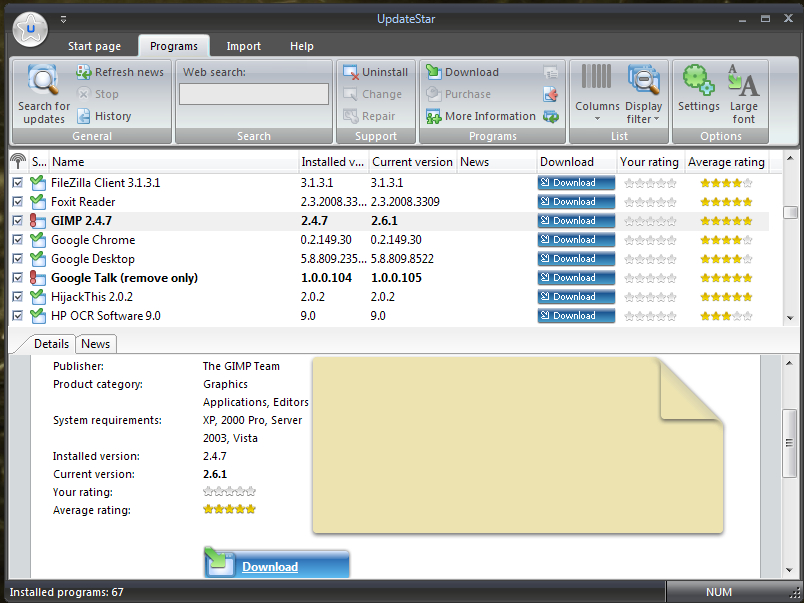Image resolution: width=804 pixels, height=603 pixels.
Task: Click Download button for GIMP 2.4.7 row
Action: pyautogui.click(x=576, y=220)
